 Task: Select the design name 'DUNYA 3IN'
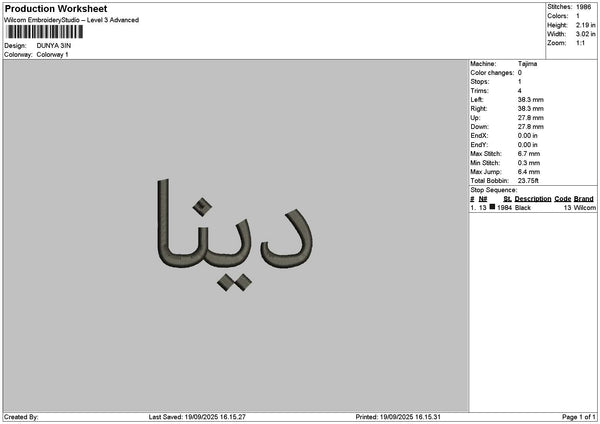(54, 46)
